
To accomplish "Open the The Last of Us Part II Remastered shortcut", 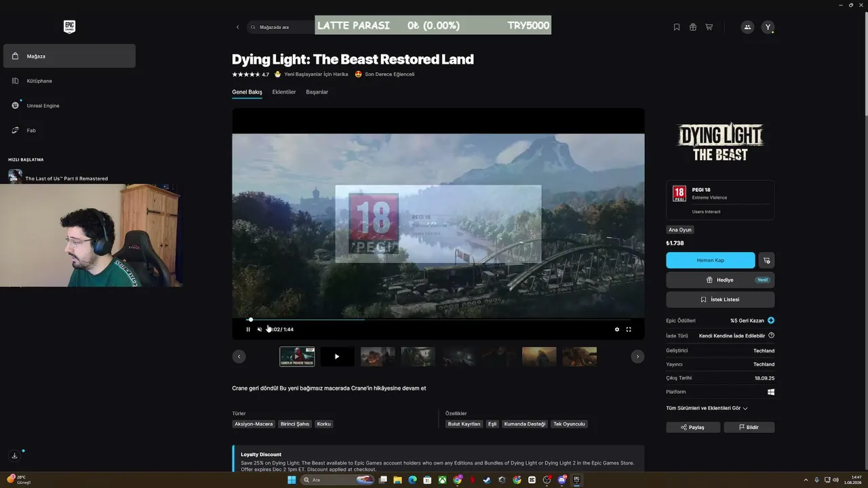I will click(66, 179).
